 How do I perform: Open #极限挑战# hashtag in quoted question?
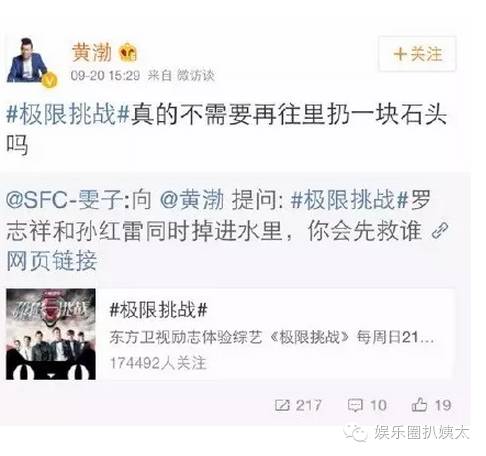point(350,200)
